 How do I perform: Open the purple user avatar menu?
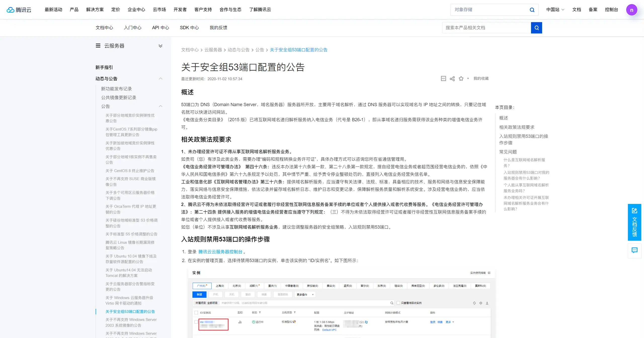pyautogui.click(x=631, y=10)
